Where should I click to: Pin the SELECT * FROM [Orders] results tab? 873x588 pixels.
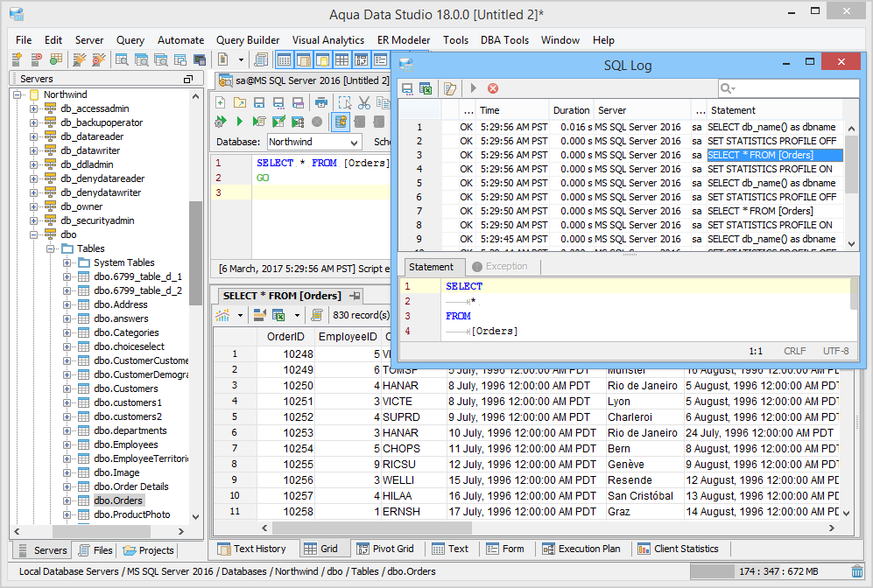355,296
